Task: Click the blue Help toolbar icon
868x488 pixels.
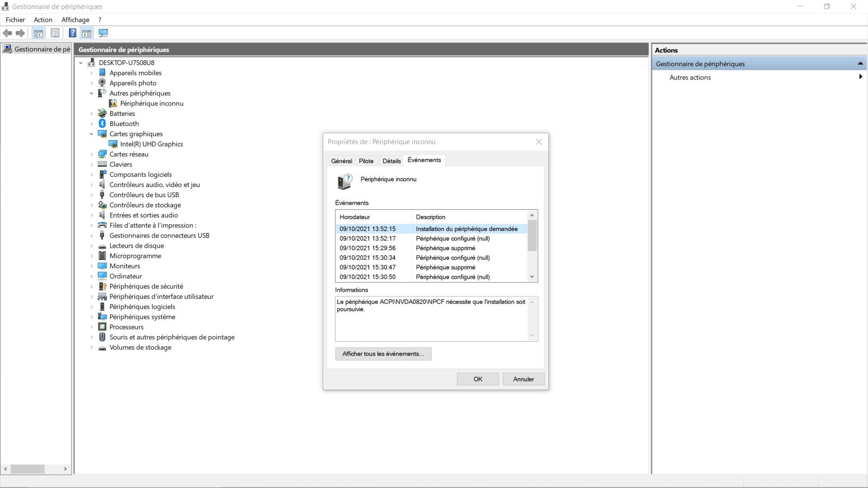Action: [72, 33]
